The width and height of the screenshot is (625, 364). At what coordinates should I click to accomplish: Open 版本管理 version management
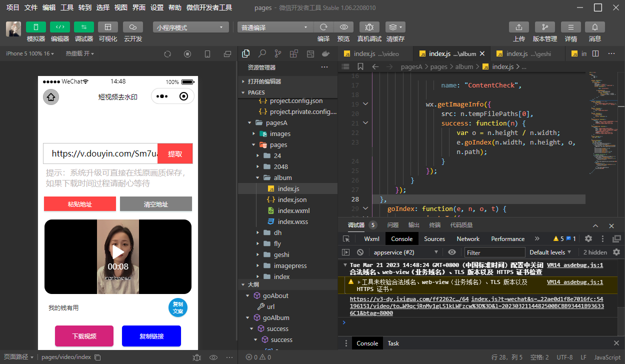(544, 26)
